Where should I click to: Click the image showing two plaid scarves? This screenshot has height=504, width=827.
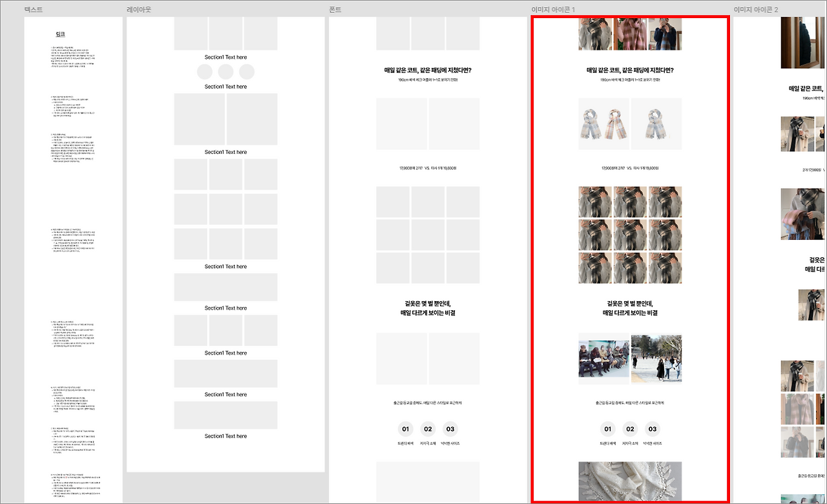pos(604,124)
